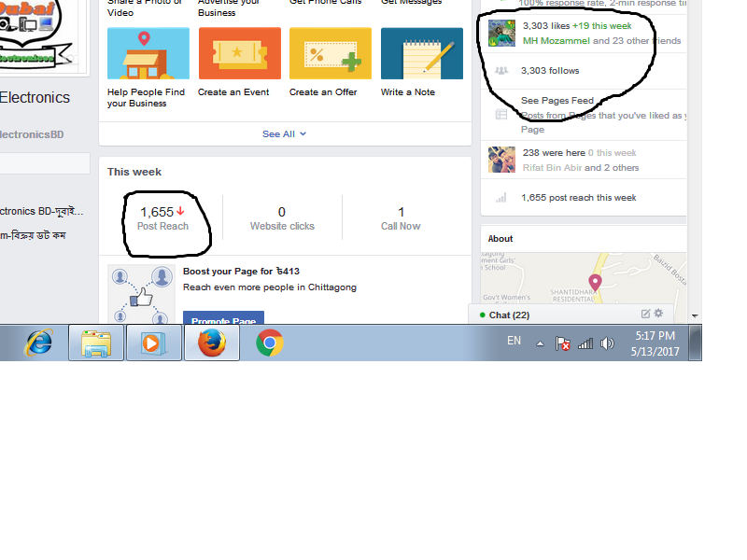Screen dimensions: 747x560
Task: Launch Google Chrome from taskbar
Action: click(x=270, y=343)
